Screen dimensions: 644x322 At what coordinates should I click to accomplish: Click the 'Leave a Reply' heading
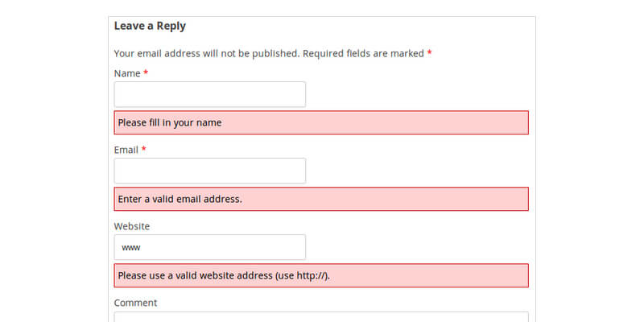(150, 26)
